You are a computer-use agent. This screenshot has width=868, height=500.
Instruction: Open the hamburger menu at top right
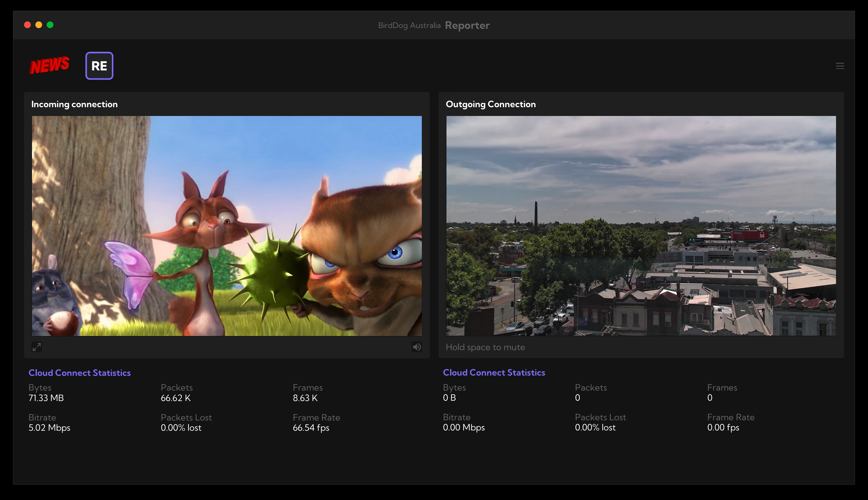pyautogui.click(x=840, y=66)
